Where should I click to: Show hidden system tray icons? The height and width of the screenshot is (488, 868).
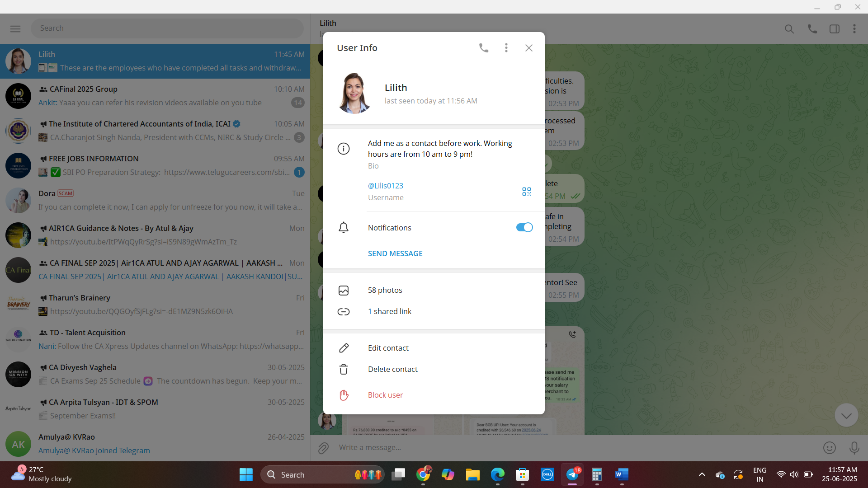702,474
